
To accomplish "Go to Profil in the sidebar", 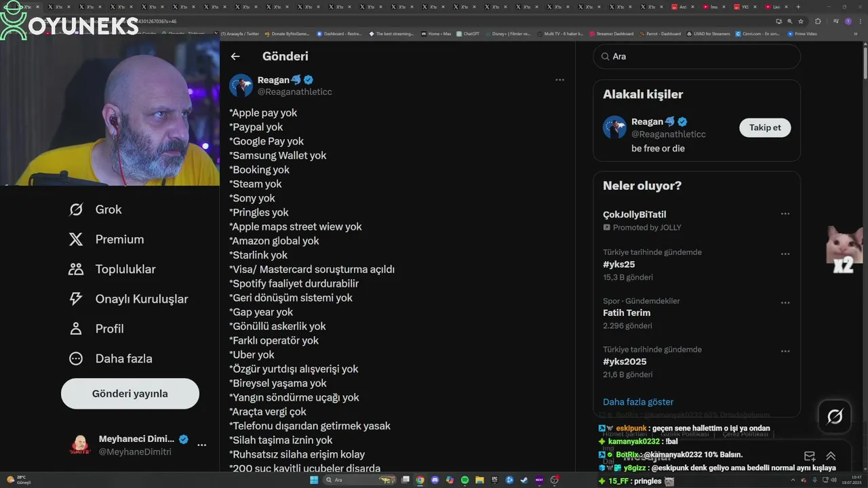I will coord(96,329).
